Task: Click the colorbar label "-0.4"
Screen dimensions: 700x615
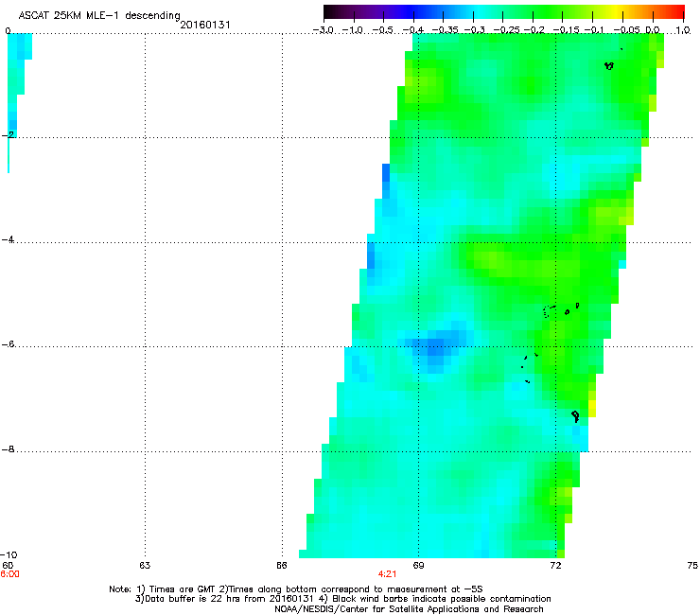Action: (412, 30)
